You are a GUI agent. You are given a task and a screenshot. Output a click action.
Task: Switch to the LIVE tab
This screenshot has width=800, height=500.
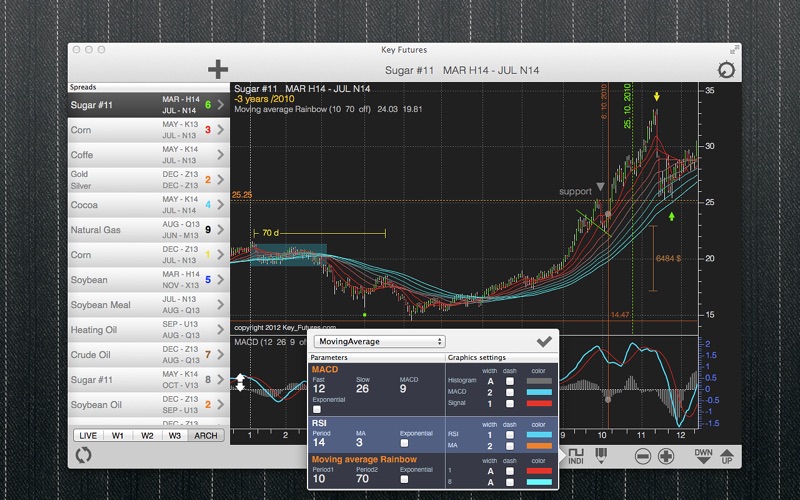(89, 435)
